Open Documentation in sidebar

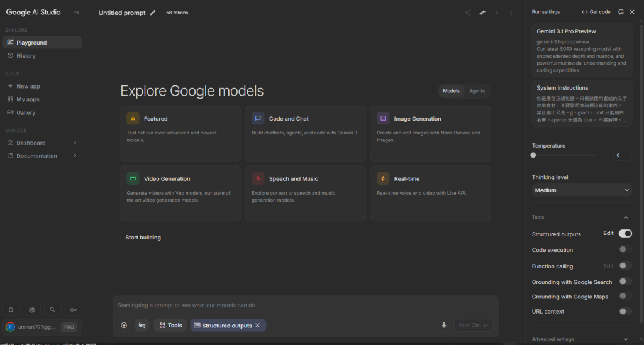42,156
